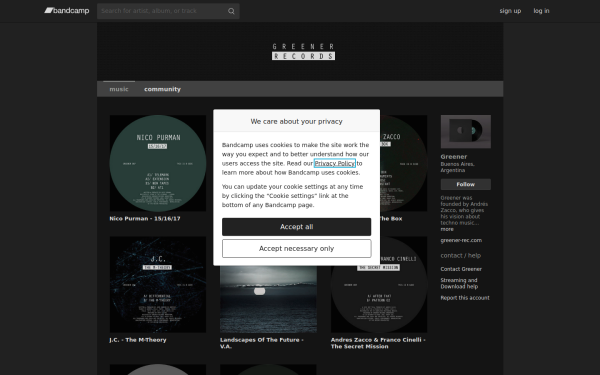The image size is (600, 375).
Task: Open the Nico Purman - 15/16/17 title link
Action: point(145,218)
